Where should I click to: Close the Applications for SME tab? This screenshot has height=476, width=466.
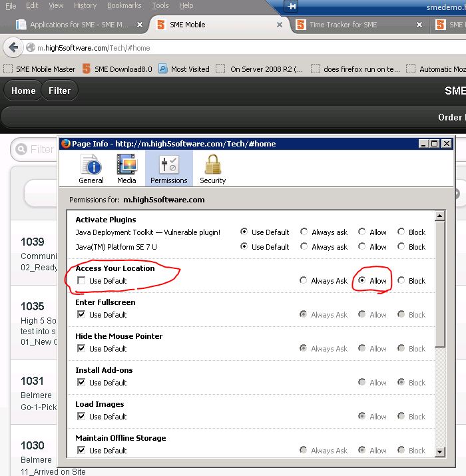(140, 25)
